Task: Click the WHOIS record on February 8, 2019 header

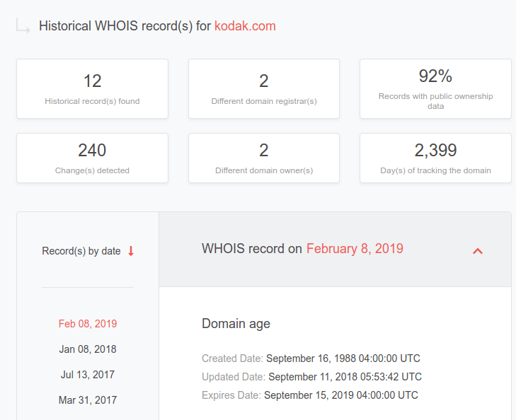Action: click(335, 250)
